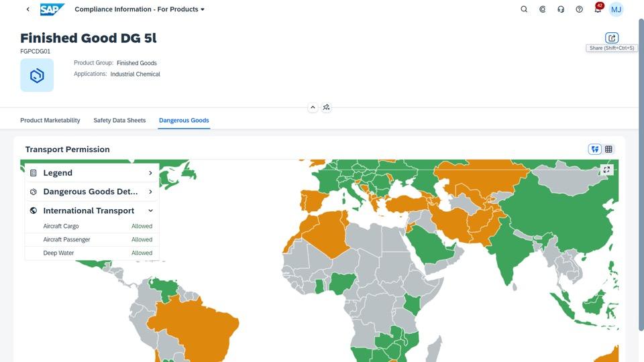Click the headset support icon

tap(561, 9)
